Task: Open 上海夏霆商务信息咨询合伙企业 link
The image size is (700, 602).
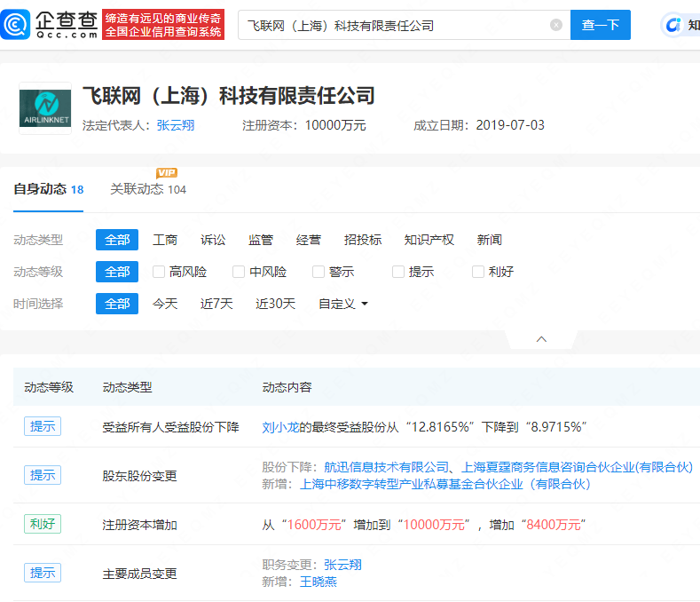Action: (577, 467)
